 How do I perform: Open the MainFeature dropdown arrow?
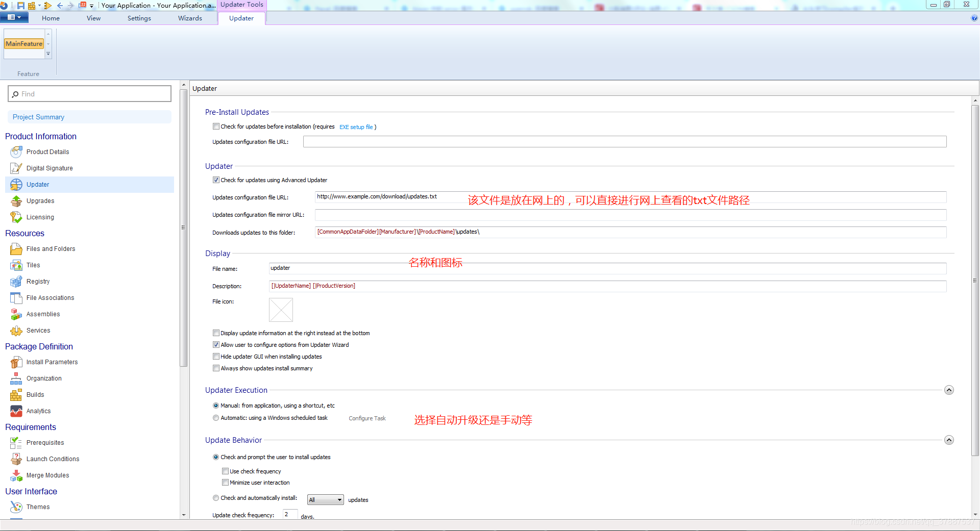pos(48,54)
